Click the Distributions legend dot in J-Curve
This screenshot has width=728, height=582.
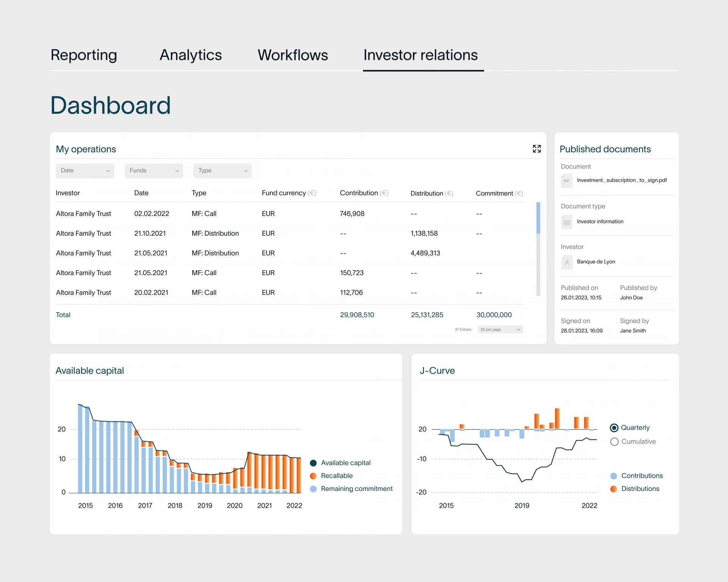click(613, 489)
